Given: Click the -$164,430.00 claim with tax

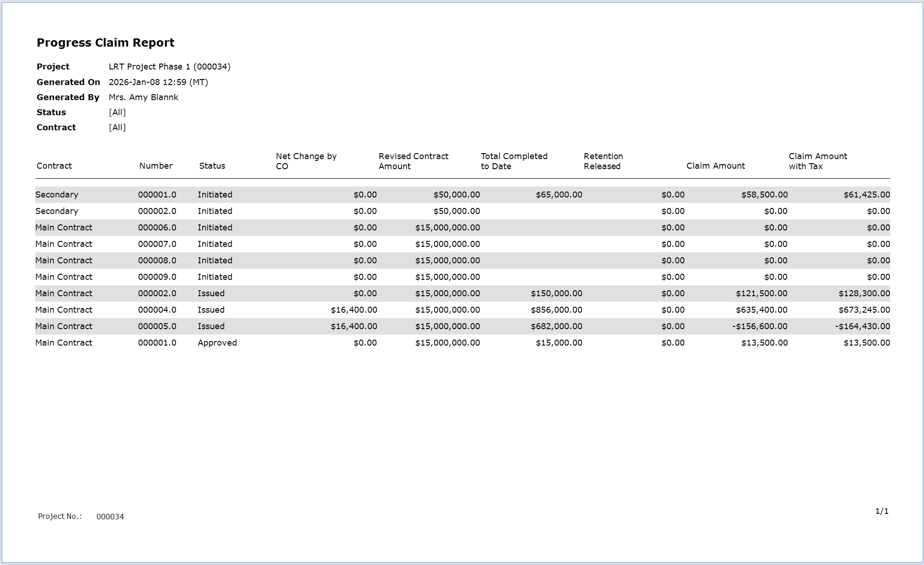Looking at the screenshot, I should point(862,326).
